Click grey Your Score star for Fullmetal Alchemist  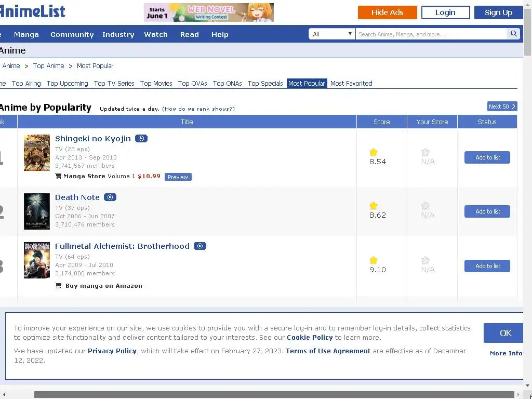pos(425,260)
